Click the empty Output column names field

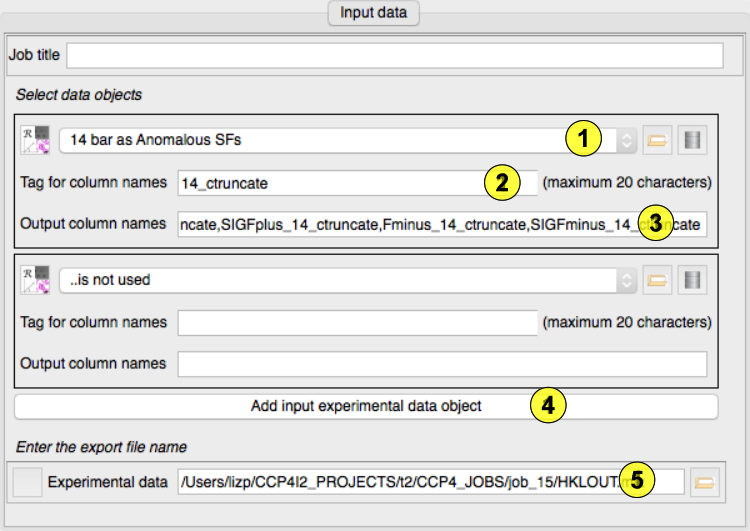441,364
